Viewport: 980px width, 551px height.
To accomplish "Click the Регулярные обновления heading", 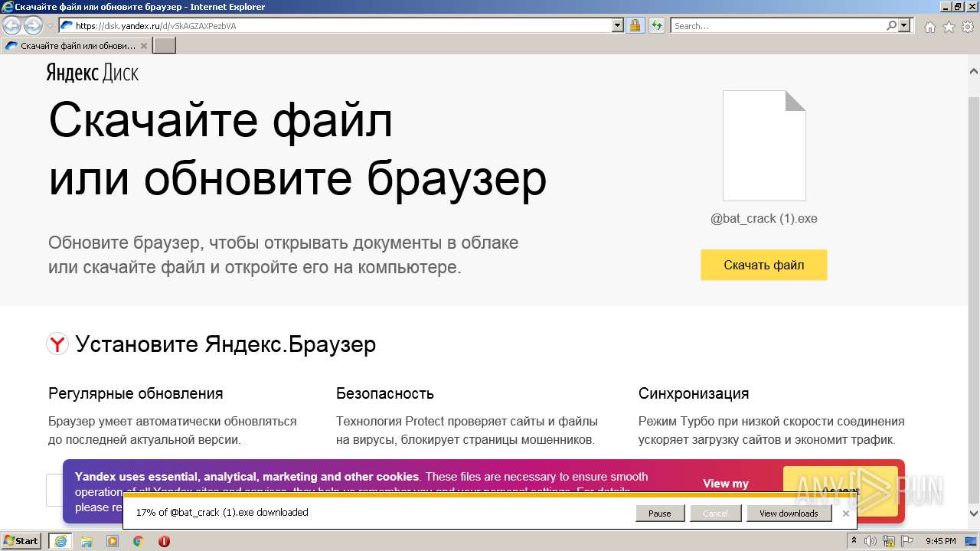I will point(136,393).
